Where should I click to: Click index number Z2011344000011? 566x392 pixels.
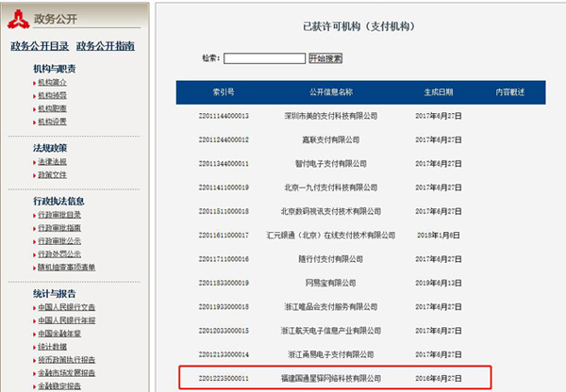click(224, 164)
